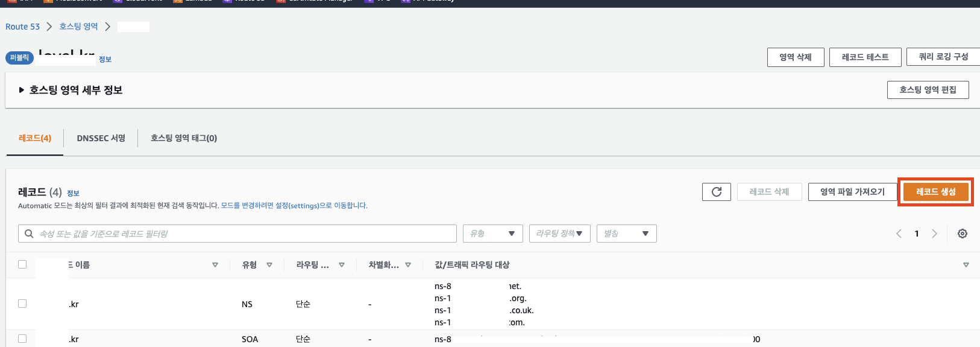Screen dimensions: 980x347
Task: Sort by 값/트래픽 라우팅 대상 column arrow
Action: click(x=966, y=265)
